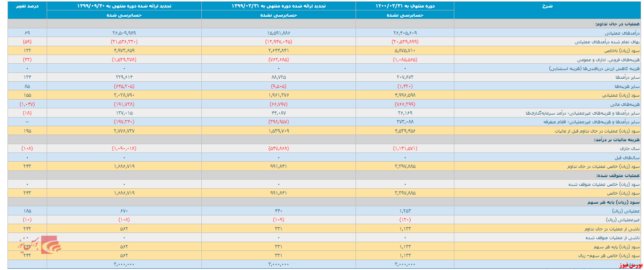Select the سال‌های قبل row label
Viewport: 644px width, 270px height.
pyautogui.click(x=631, y=157)
